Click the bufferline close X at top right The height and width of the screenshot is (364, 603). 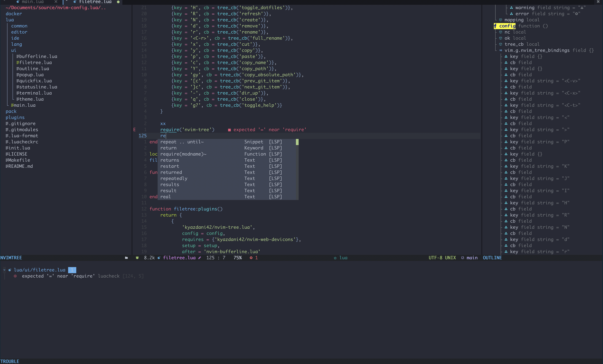598,2
